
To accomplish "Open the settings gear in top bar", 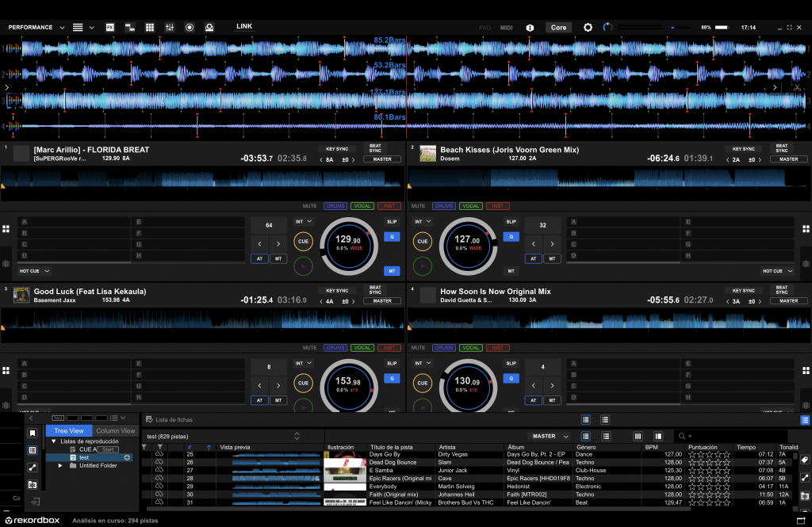I will [x=588, y=27].
